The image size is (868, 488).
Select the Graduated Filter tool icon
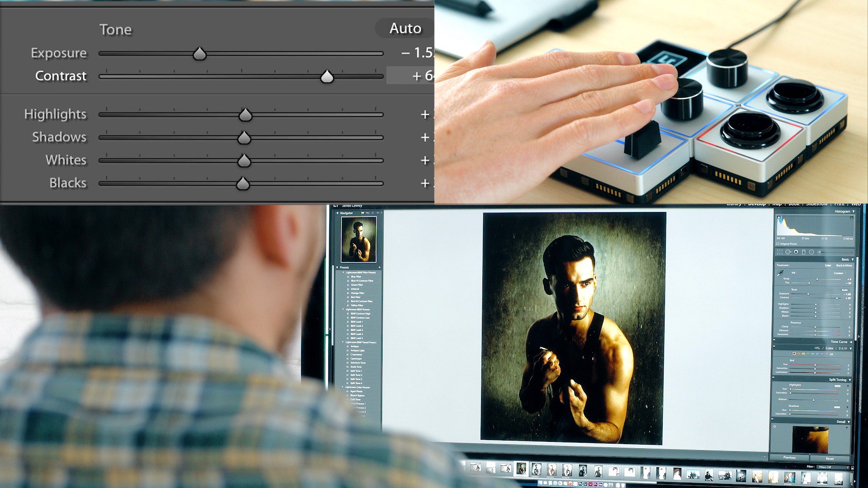coord(803,252)
